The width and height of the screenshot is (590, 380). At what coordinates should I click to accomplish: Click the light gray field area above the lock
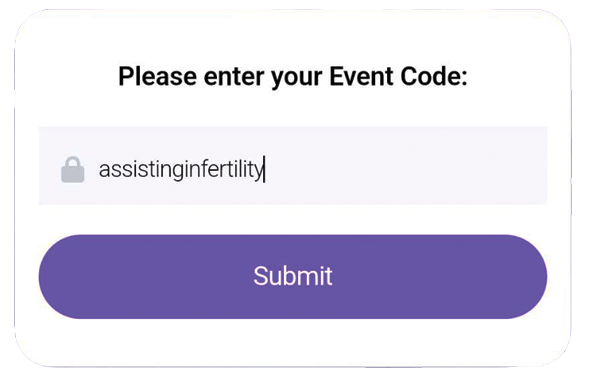pyautogui.click(x=73, y=141)
